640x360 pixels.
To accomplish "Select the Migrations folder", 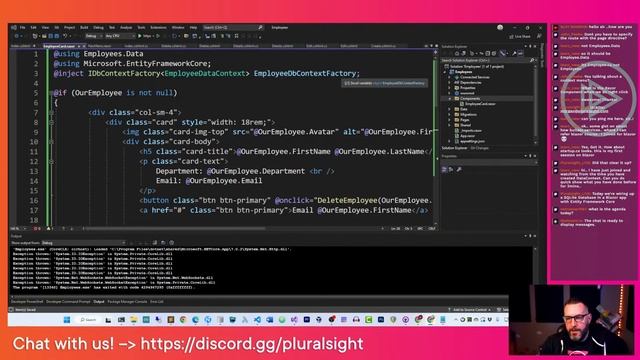I will click(468, 114).
